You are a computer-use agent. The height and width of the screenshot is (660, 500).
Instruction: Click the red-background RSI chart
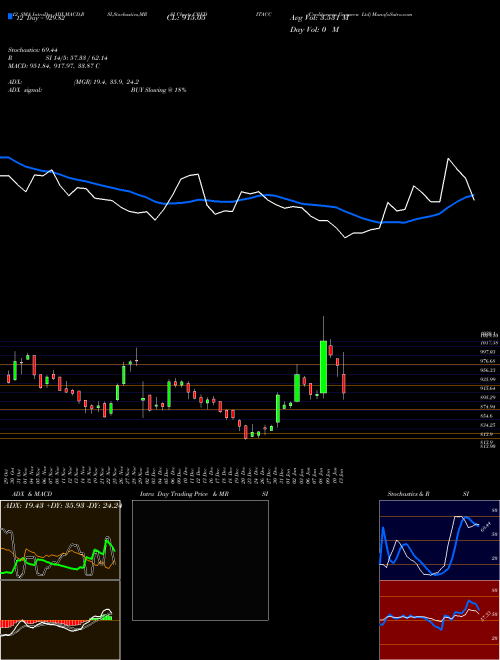pos(439,620)
